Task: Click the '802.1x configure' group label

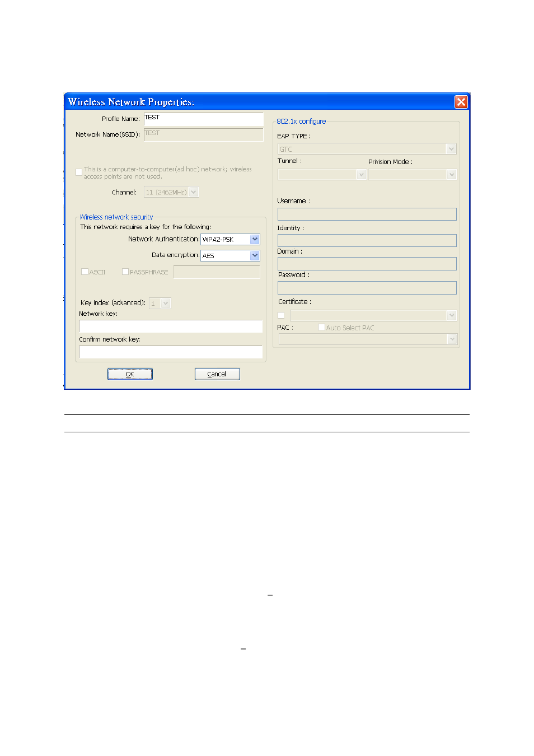Action: [301, 122]
